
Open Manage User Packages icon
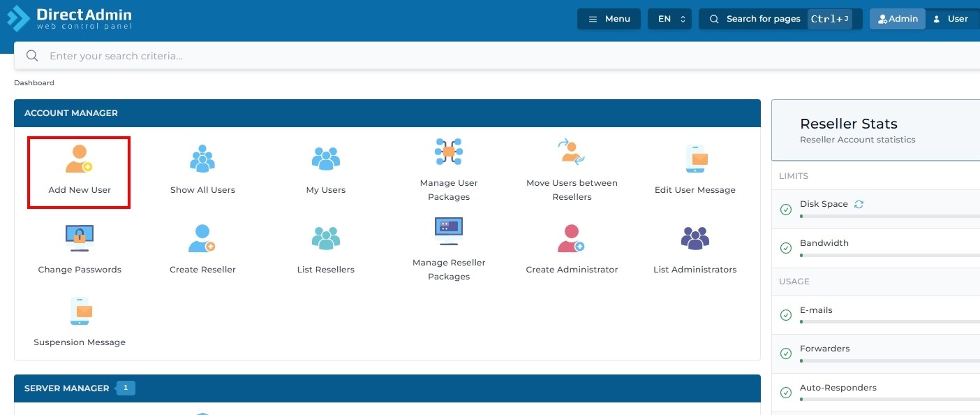tap(448, 152)
